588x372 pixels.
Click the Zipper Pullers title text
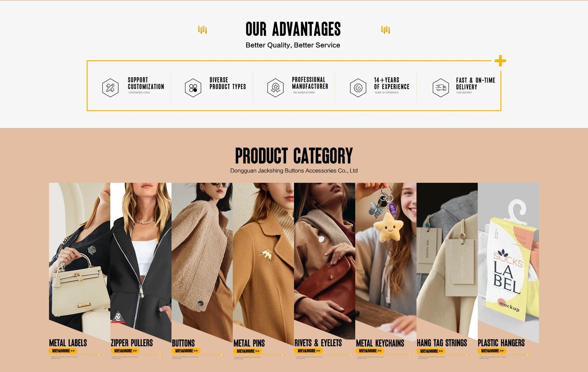click(x=132, y=343)
